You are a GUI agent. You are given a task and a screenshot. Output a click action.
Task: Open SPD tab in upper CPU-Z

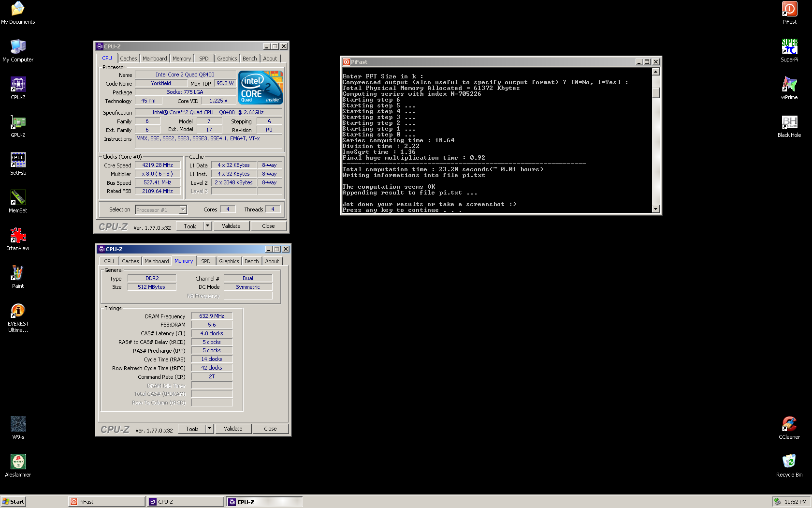(204, 59)
